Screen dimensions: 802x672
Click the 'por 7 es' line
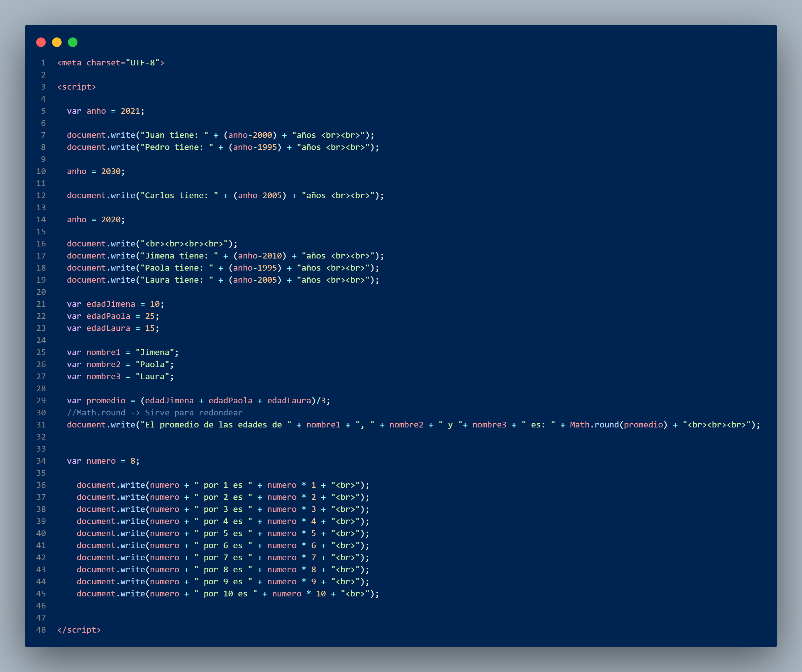pos(223,557)
